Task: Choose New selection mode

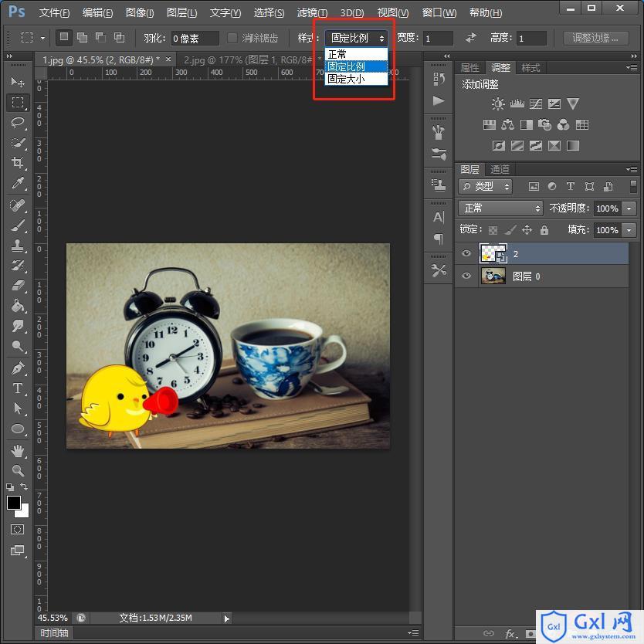Action: coord(64,37)
